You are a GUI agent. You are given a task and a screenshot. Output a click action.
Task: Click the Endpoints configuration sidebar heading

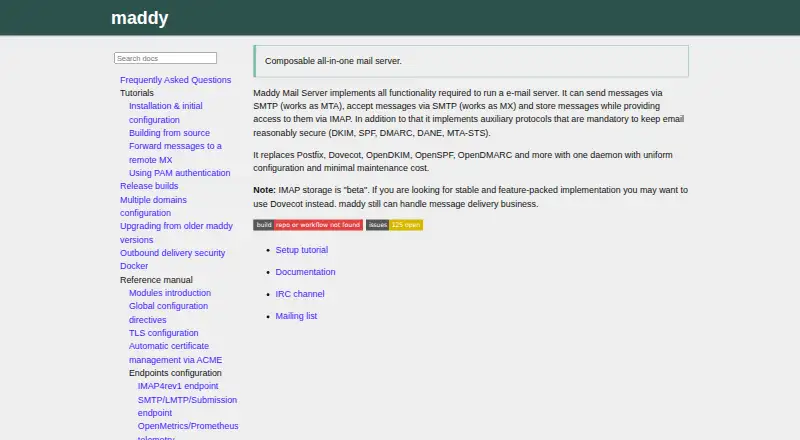point(176,373)
